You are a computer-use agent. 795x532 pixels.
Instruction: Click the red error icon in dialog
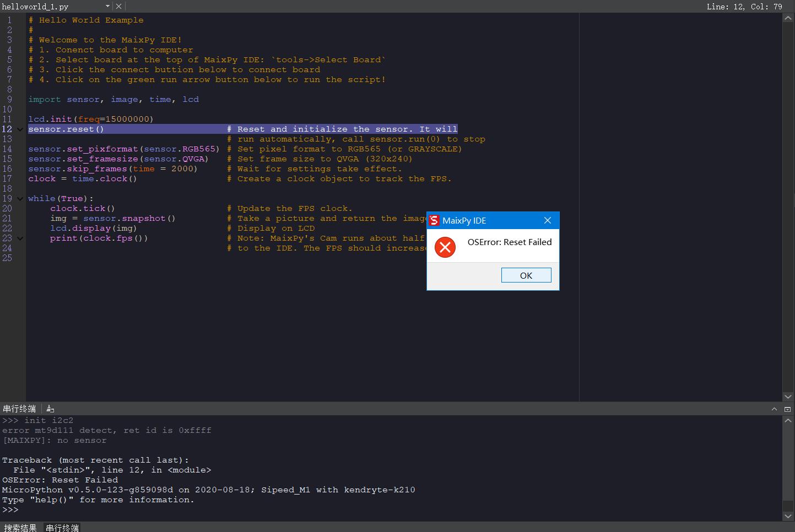click(x=445, y=247)
